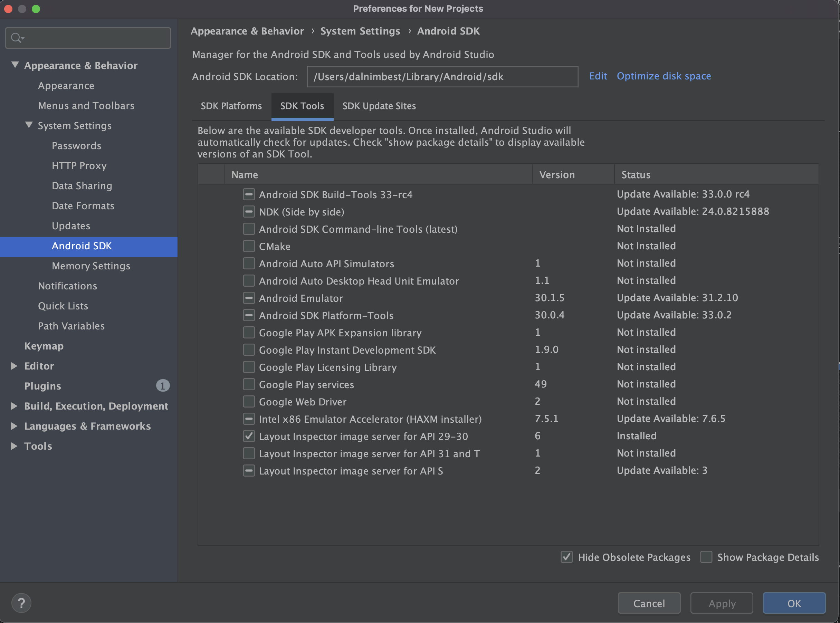Select Passwords under System Settings
840x623 pixels.
(x=77, y=146)
